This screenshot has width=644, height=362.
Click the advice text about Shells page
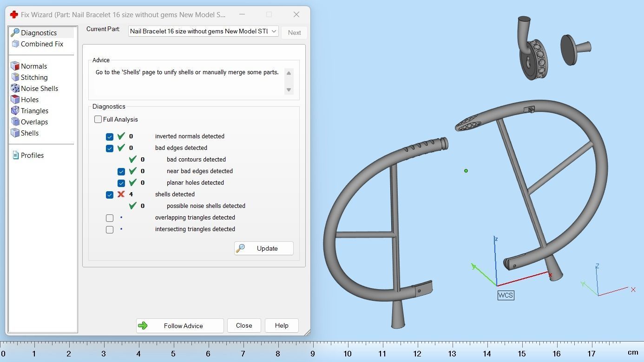click(187, 72)
